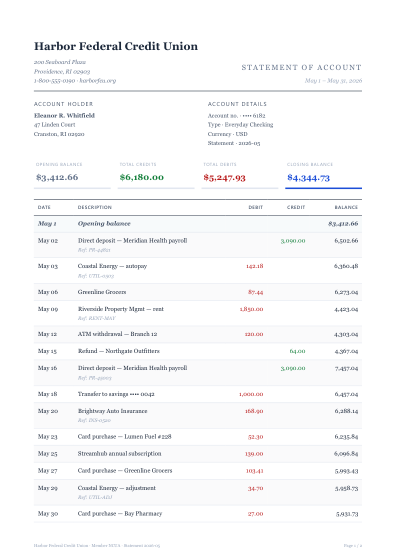396x560 pixels.
Task: Click the 'Currency · USD' line
Action: (227, 134)
